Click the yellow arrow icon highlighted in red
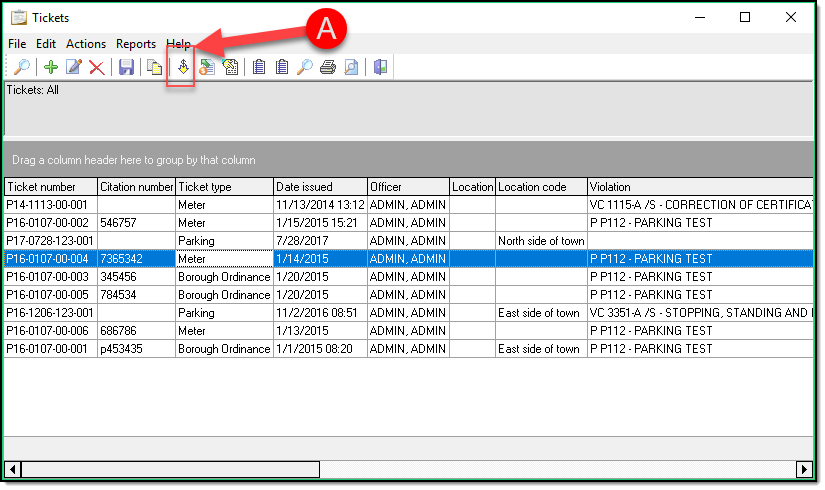 (182, 67)
